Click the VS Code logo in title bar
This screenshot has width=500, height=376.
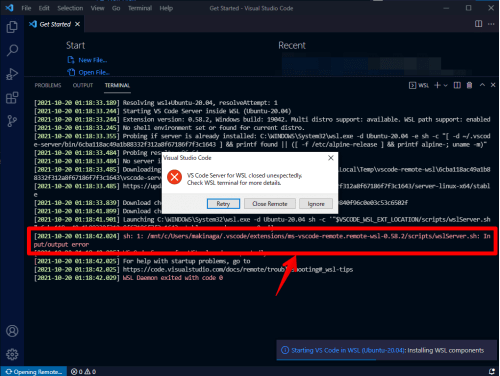tap(9, 8)
